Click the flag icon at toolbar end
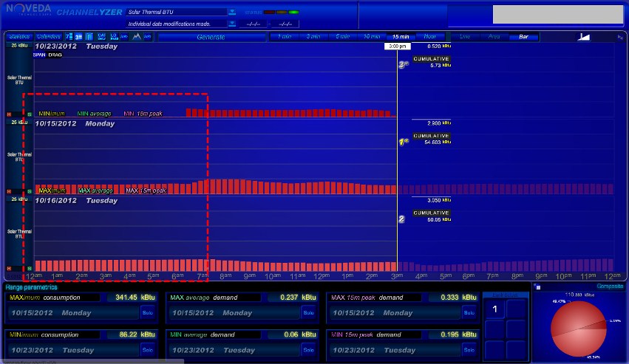 [x=620, y=37]
